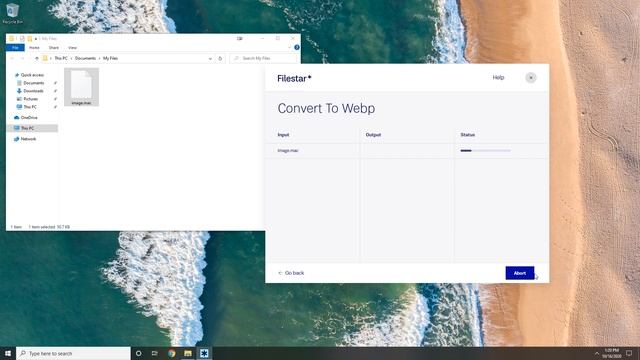Click the Abort button in Filestar

pos(520,273)
